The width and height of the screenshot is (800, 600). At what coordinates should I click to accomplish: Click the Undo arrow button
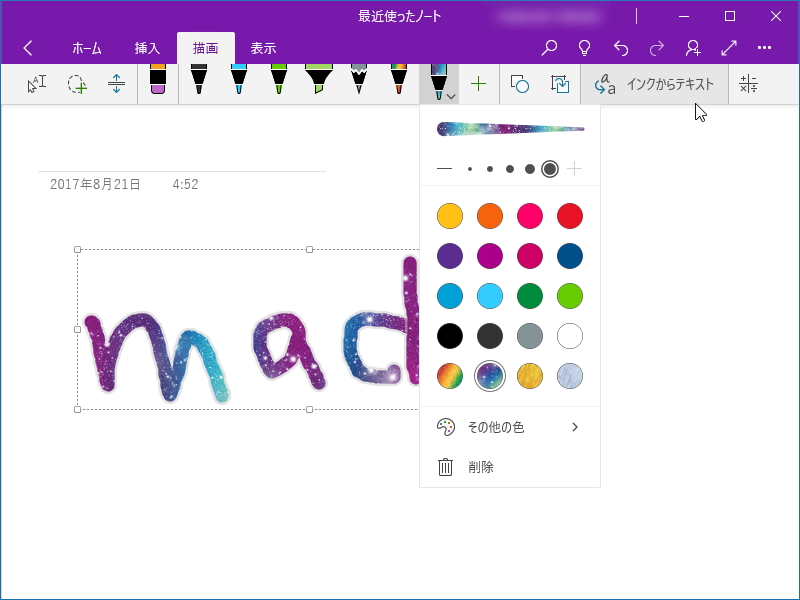tap(621, 47)
